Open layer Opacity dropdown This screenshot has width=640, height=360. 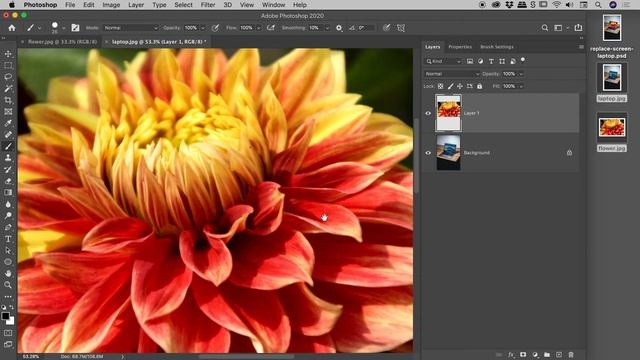point(521,74)
